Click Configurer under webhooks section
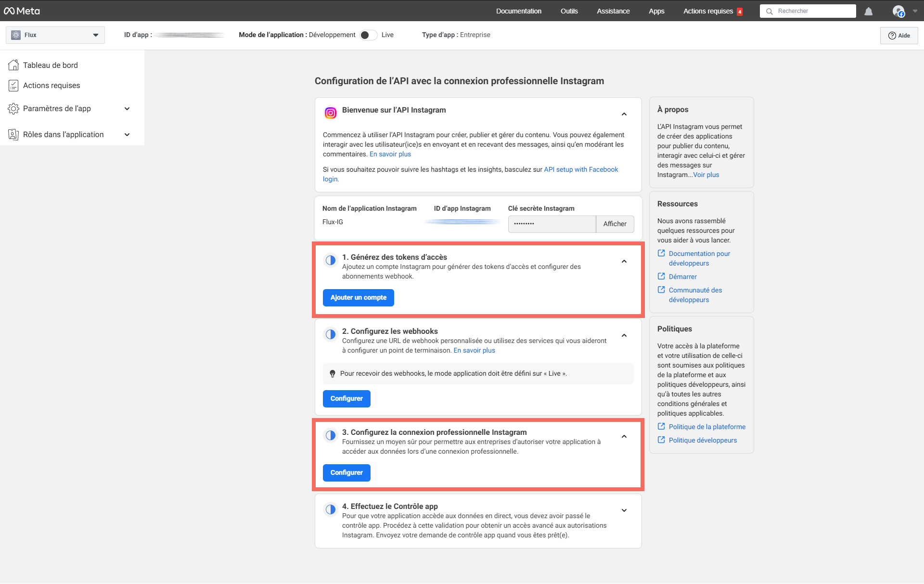924x584 pixels. (x=346, y=399)
